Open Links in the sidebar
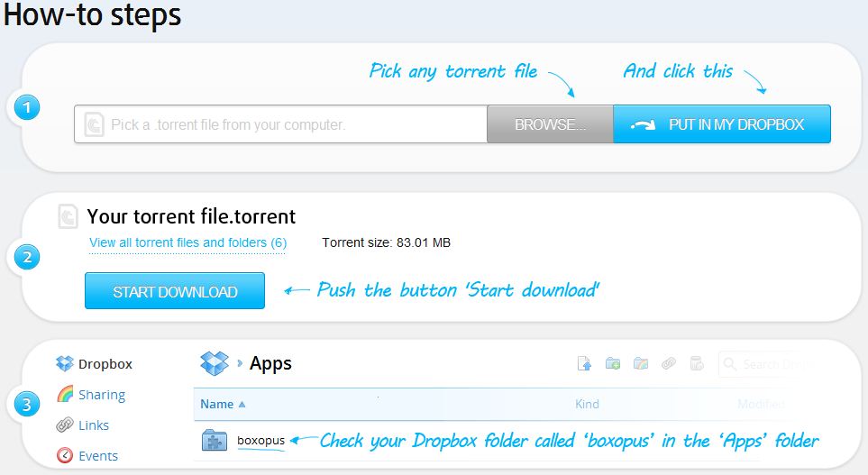This screenshot has width=868, height=475. (x=94, y=425)
